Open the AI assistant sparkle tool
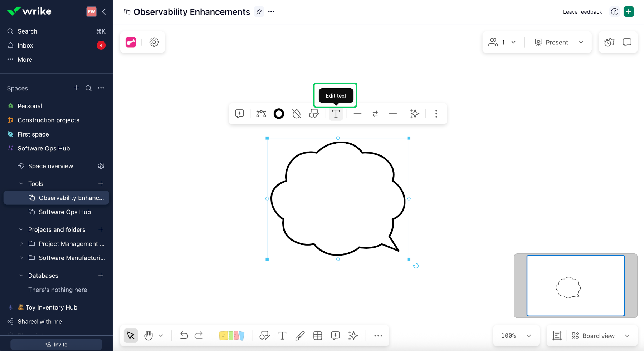The height and width of the screenshot is (351, 644). [353, 336]
